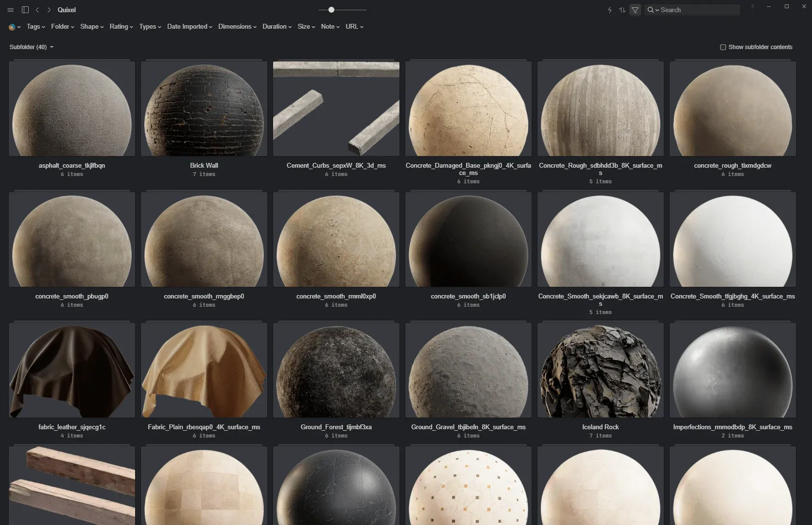Click the Fabric_Plain_rbesqap0_4K_surface_ms name
The width and height of the screenshot is (812, 525).
pyautogui.click(x=204, y=427)
